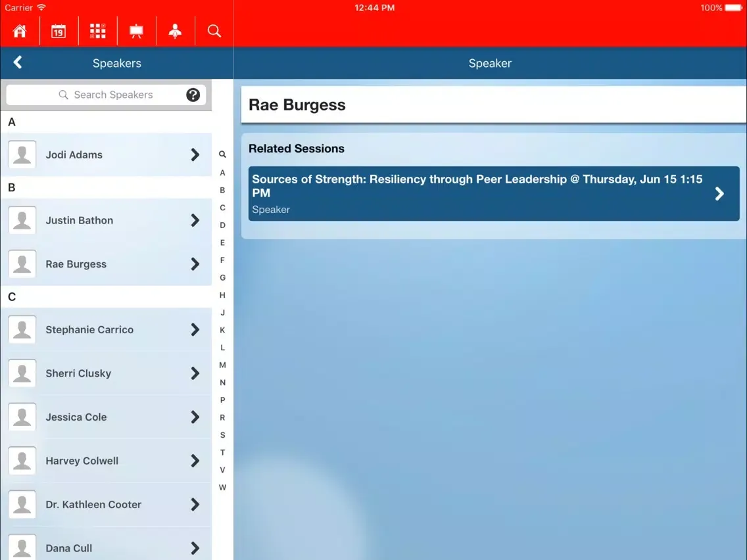Open the calendar schedule icon
Viewport: 747px width, 560px height.
click(59, 31)
